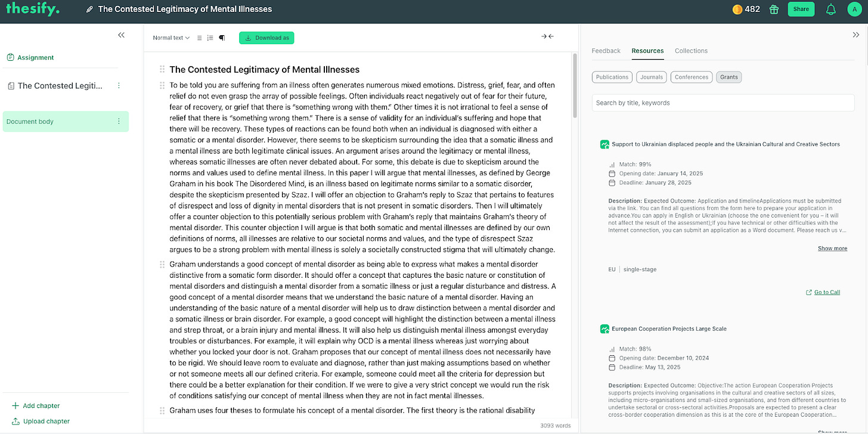Open the gift icon in the top bar
The height and width of the screenshot is (434, 868).
click(x=773, y=9)
